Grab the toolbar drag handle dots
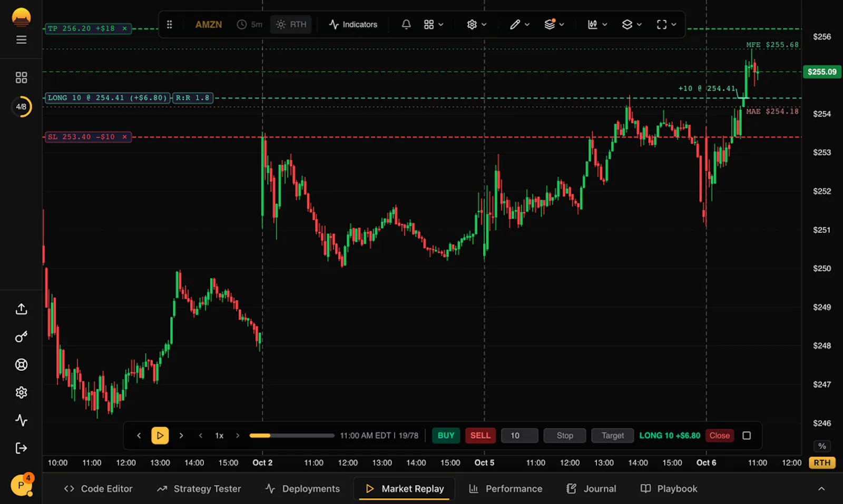This screenshot has height=504, width=843. (169, 24)
